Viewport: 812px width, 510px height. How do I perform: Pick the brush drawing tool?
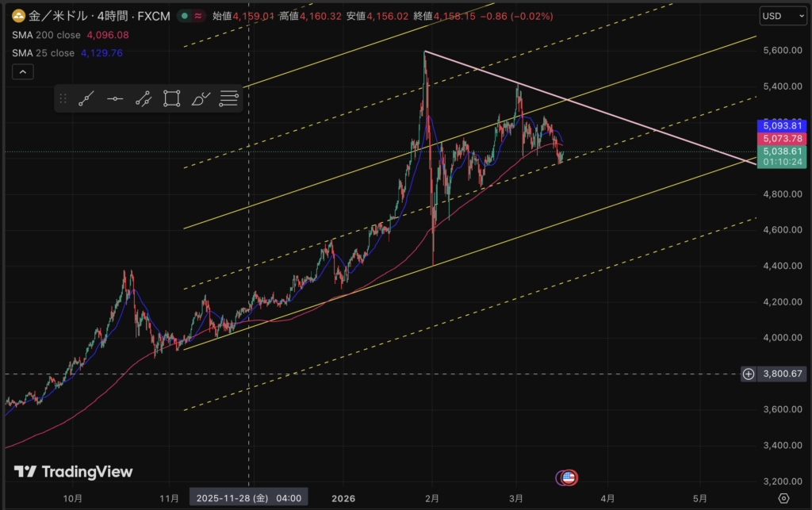[x=201, y=99]
